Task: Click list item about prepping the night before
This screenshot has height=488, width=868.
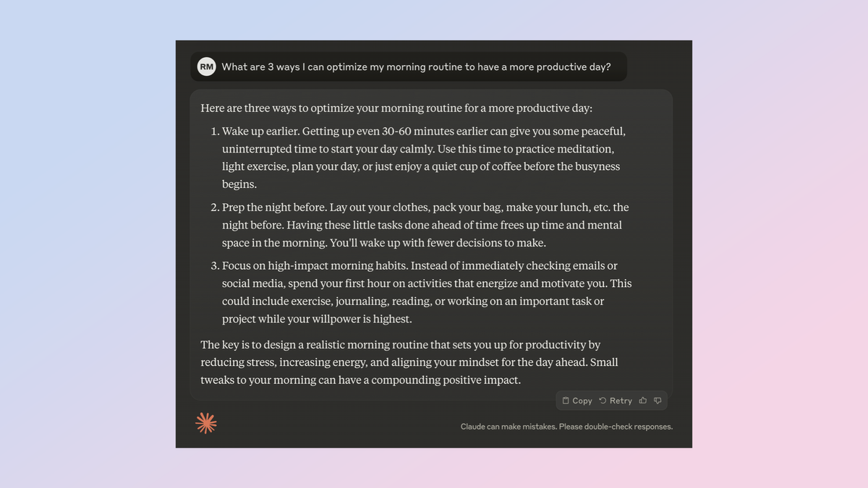Action: [423, 225]
